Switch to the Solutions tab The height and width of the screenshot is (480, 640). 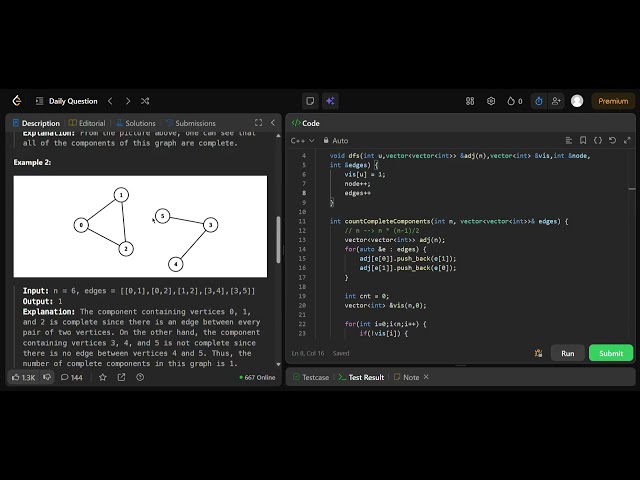(136, 123)
